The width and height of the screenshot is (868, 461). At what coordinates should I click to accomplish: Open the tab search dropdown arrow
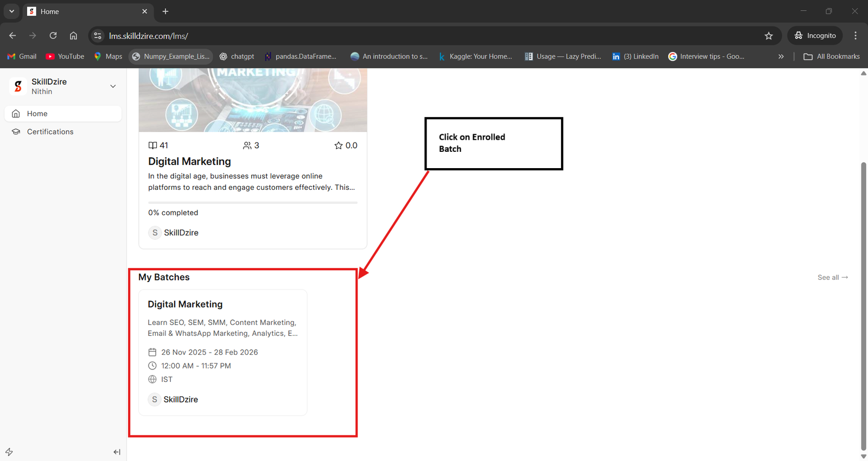tap(11, 11)
